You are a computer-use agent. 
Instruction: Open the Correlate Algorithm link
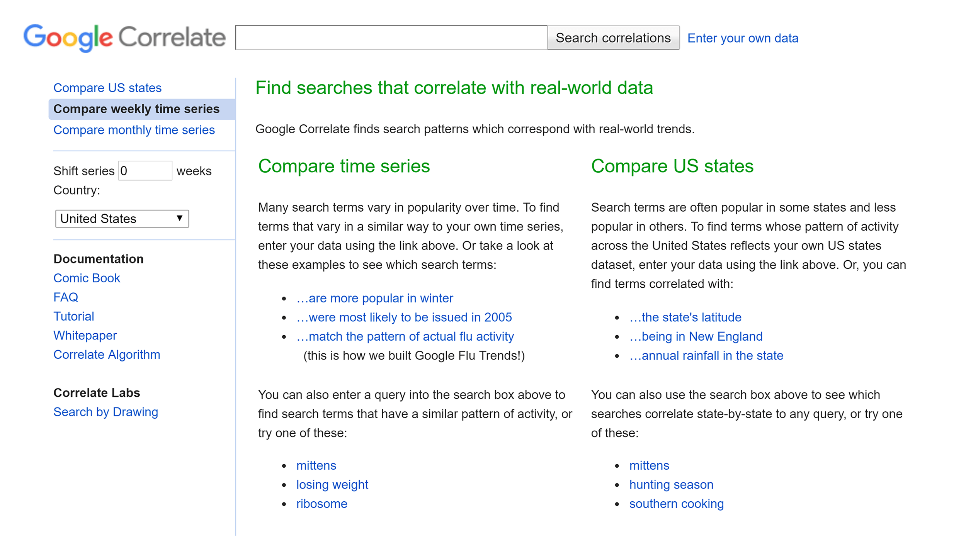pos(107,355)
